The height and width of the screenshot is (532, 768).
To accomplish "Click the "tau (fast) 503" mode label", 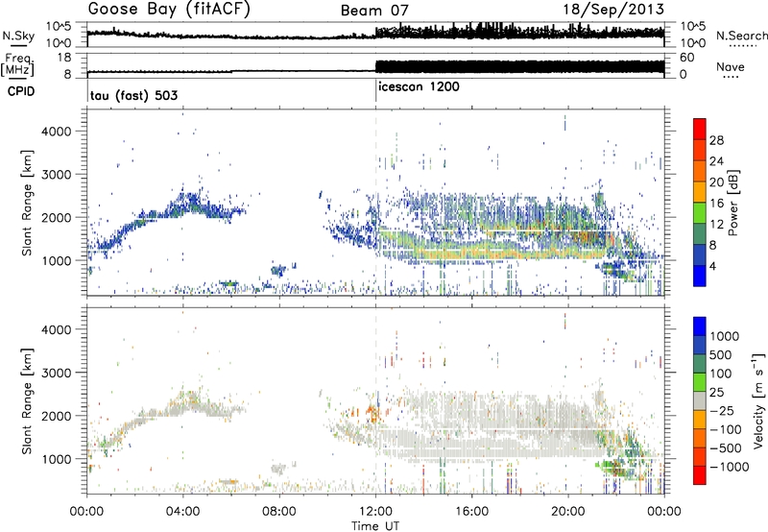I will (x=133, y=95).
